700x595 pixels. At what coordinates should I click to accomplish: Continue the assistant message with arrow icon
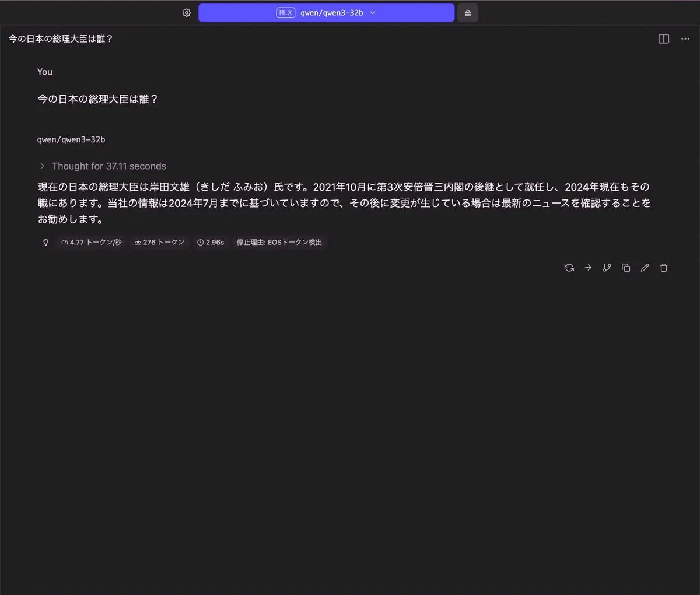[x=588, y=268]
